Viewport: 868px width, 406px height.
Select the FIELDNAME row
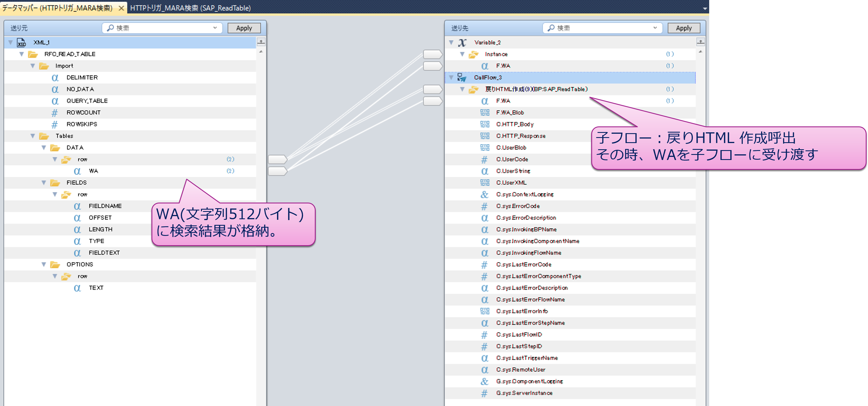[130, 206]
